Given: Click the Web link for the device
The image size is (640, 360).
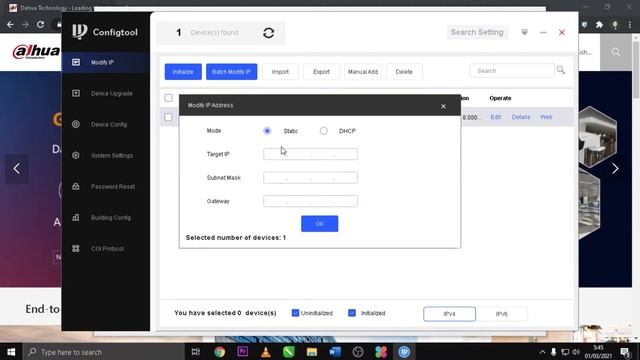Looking at the screenshot, I should (546, 117).
